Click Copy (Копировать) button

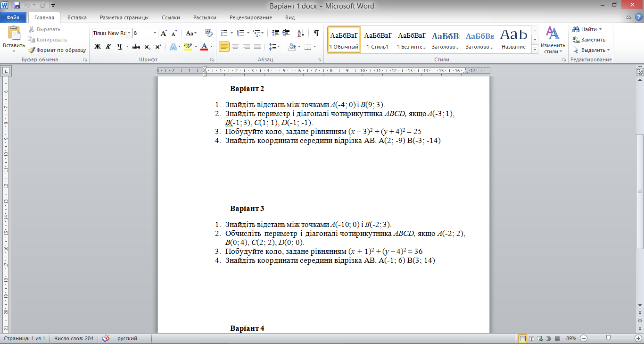point(47,40)
